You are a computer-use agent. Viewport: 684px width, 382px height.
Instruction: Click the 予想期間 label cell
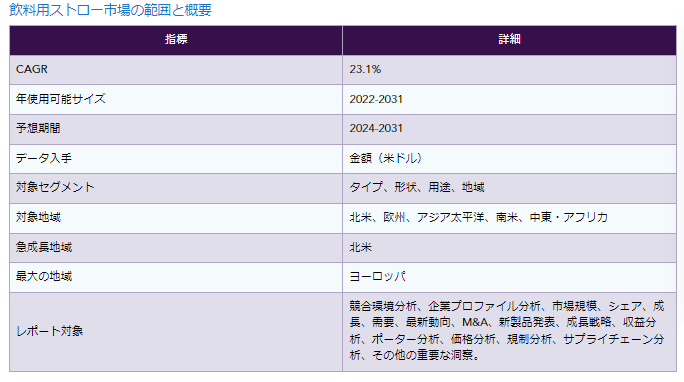click(176, 130)
